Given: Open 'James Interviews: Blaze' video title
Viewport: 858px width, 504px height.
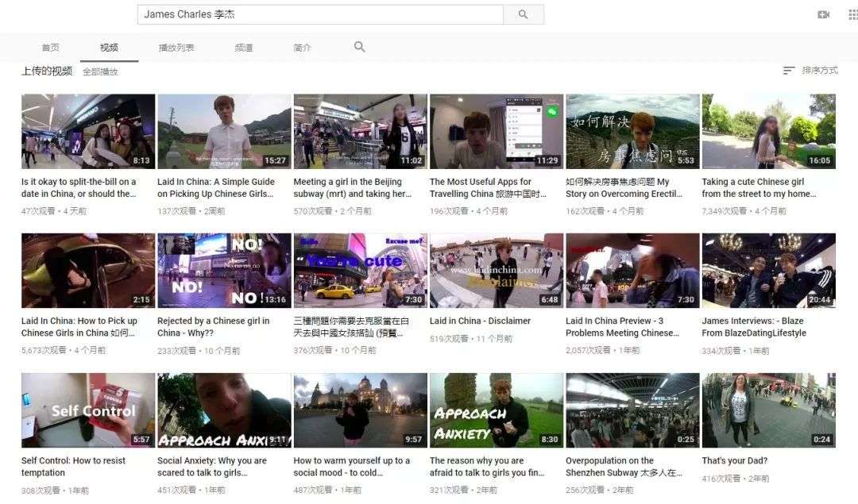Looking at the screenshot, I should click(x=753, y=327).
